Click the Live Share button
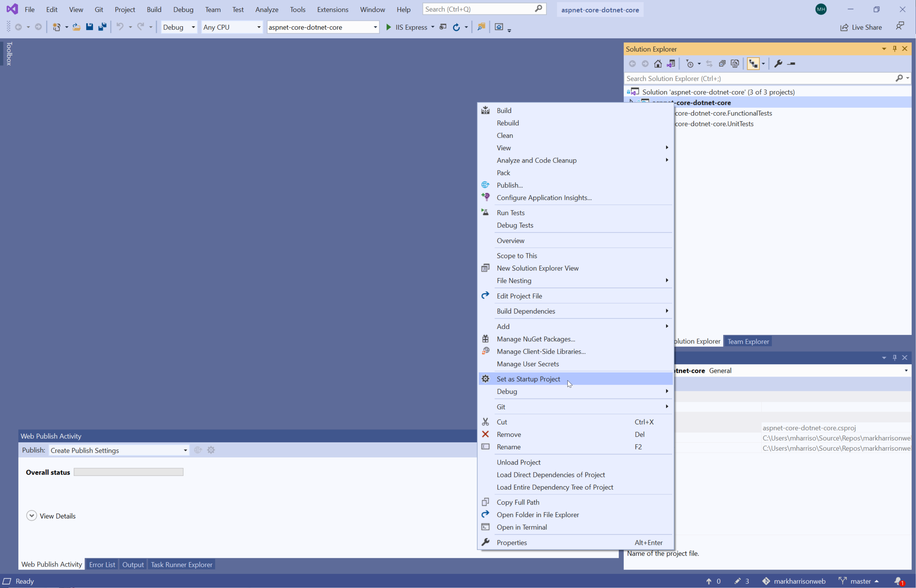Screen dimensions: 916x588 [861, 27]
